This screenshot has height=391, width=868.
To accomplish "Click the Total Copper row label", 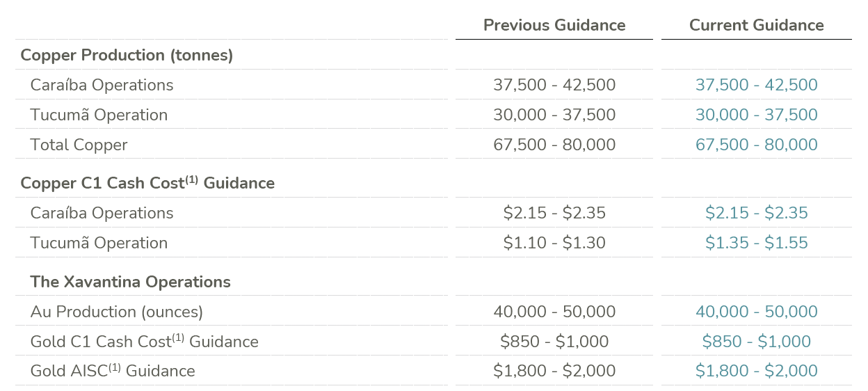I will (79, 145).
